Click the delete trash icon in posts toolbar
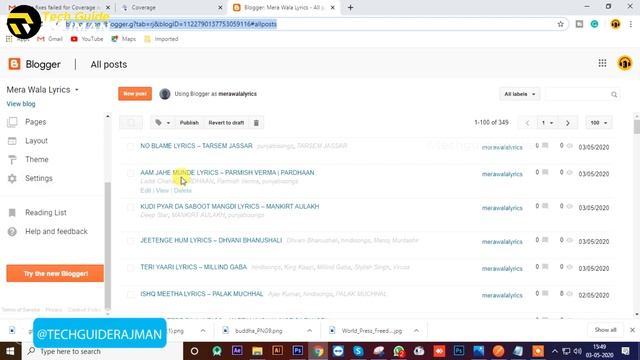The image size is (640, 360). pos(256,123)
